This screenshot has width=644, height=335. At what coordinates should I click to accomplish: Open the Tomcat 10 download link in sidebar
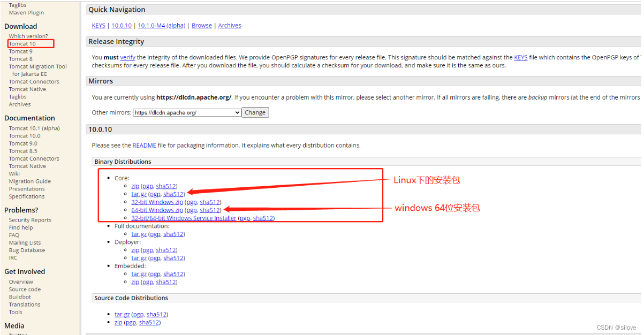[x=22, y=44]
